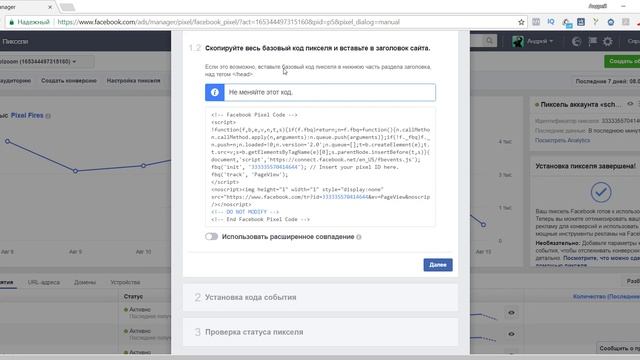The height and width of the screenshot is (360, 640).
Task: Open the Пиксели menu in header
Action: [x=15, y=41]
